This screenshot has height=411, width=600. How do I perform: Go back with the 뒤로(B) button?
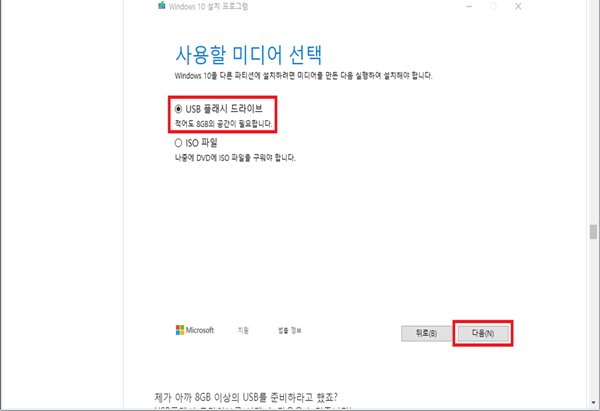[426, 333]
